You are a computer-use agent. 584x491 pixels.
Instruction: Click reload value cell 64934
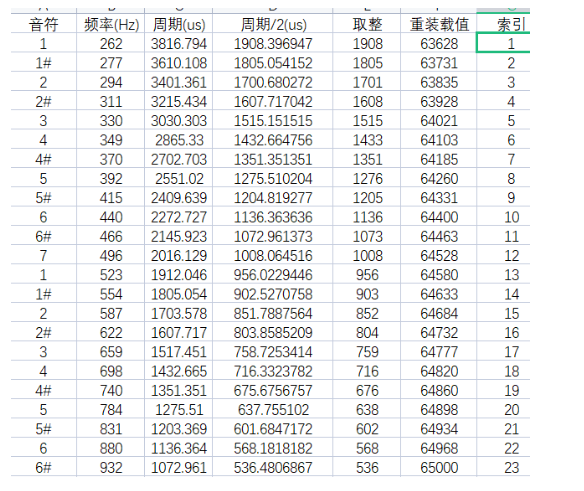(x=439, y=429)
